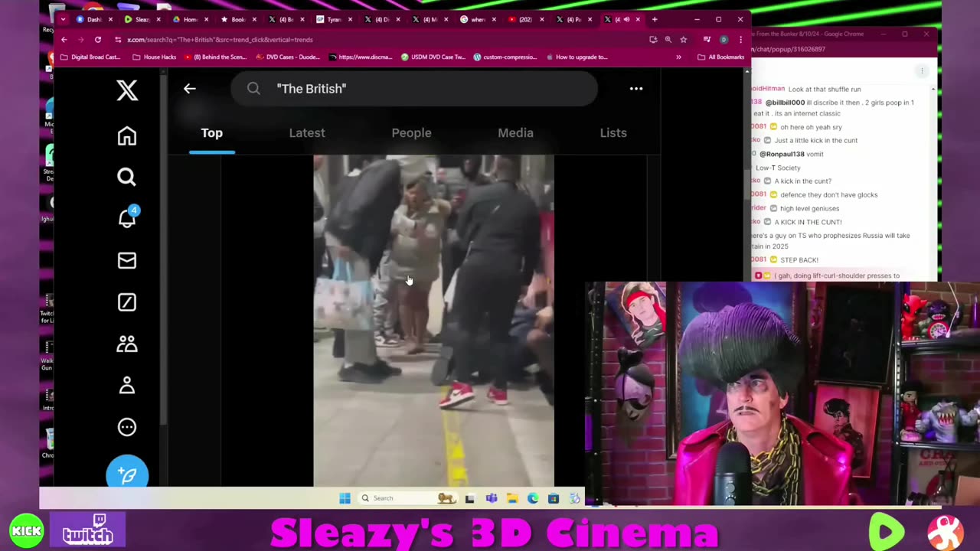Open Messages envelope icon in X sidebar
Viewport: 980px width, 551px height.
[127, 261]
